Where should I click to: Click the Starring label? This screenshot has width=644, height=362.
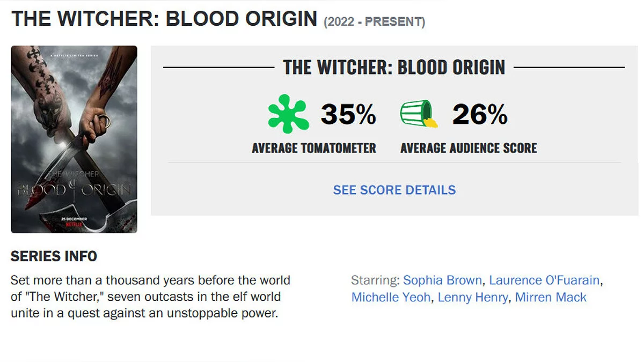click(375, 280)
